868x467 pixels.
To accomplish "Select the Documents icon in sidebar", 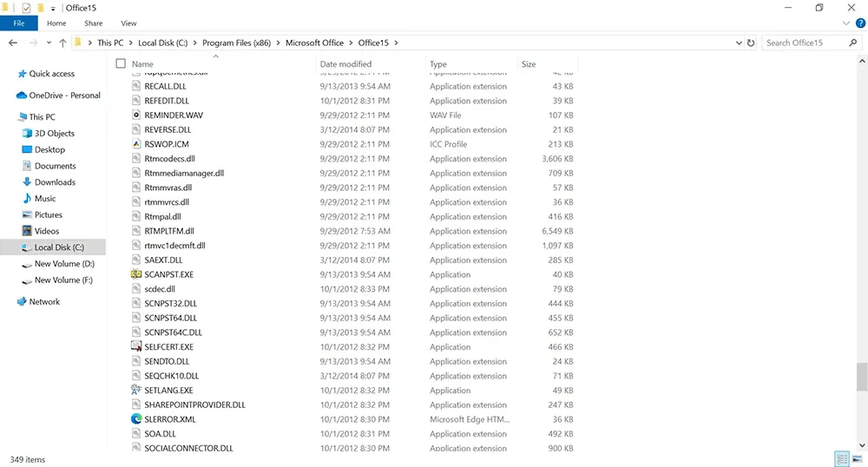I will pos(27,166).
